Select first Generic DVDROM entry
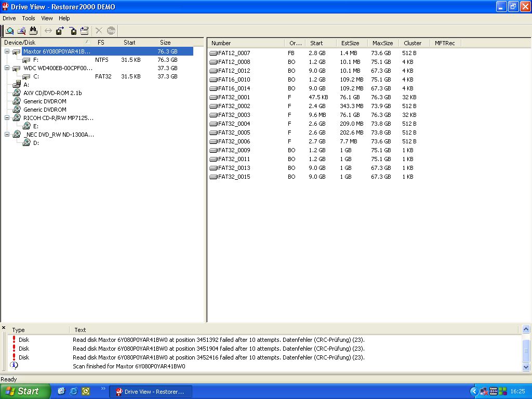This screenshot has width=532, height=399. coord(45,101)
